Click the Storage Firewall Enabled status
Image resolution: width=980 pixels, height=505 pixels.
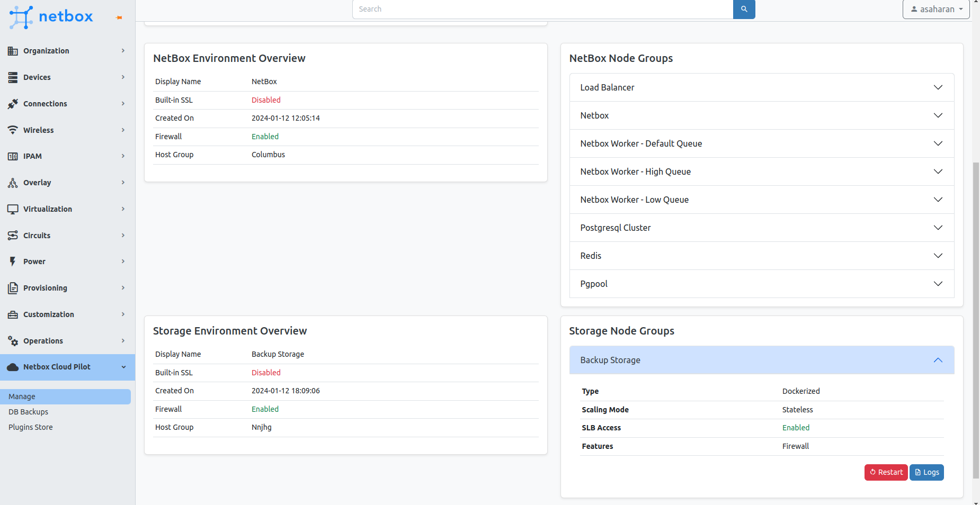[265, 409]
